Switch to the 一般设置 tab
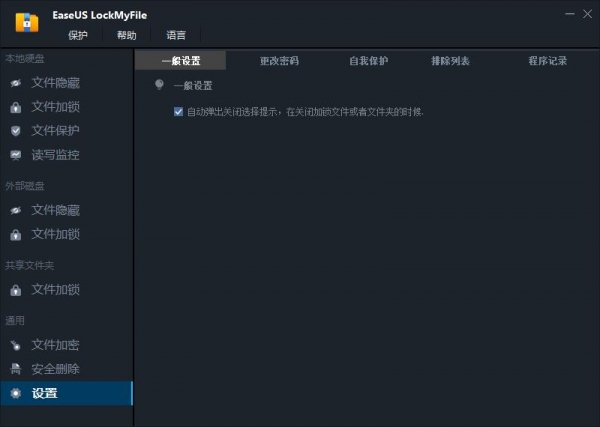 [181, 60]
